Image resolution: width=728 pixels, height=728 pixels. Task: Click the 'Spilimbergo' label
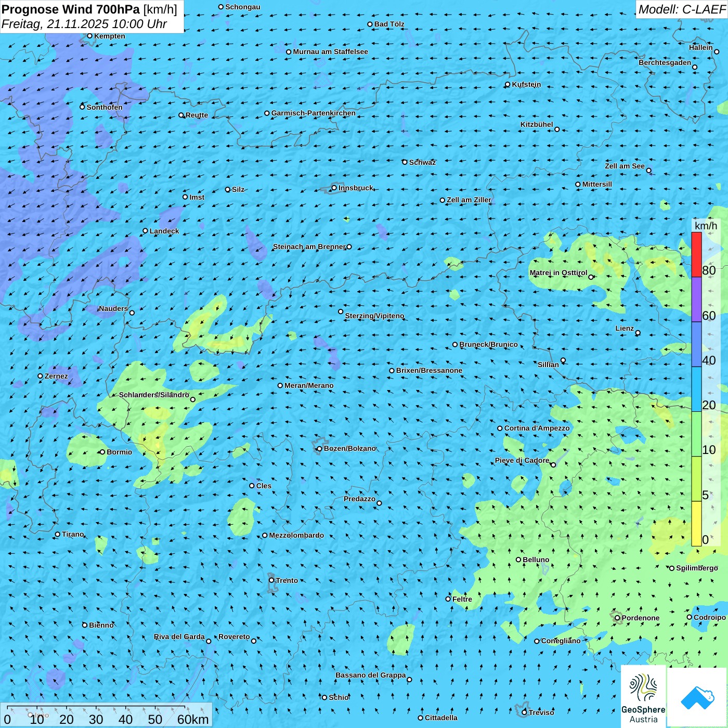(x=697, y=568)
